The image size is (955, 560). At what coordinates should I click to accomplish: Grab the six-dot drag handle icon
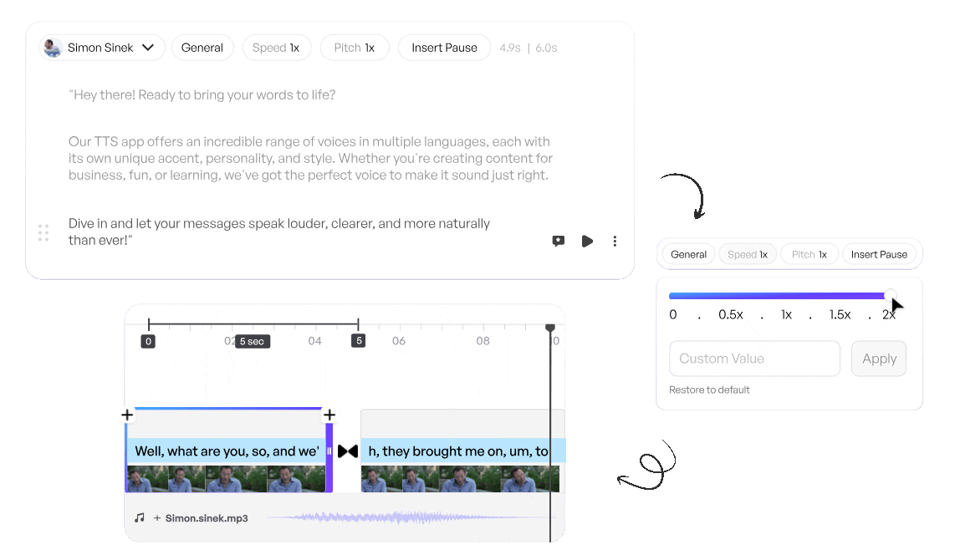pyautogui.click(x=43, y=233)
